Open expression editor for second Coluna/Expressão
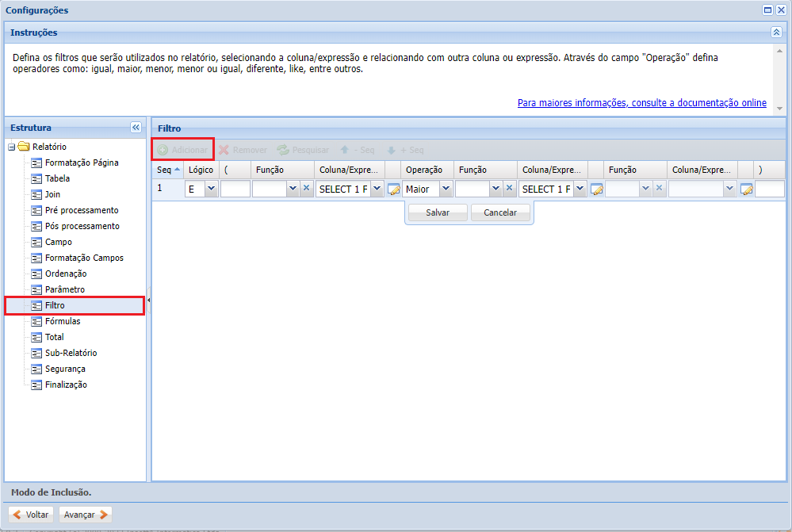Viewport: 792px width, 532px height. (x=596, y=189)
